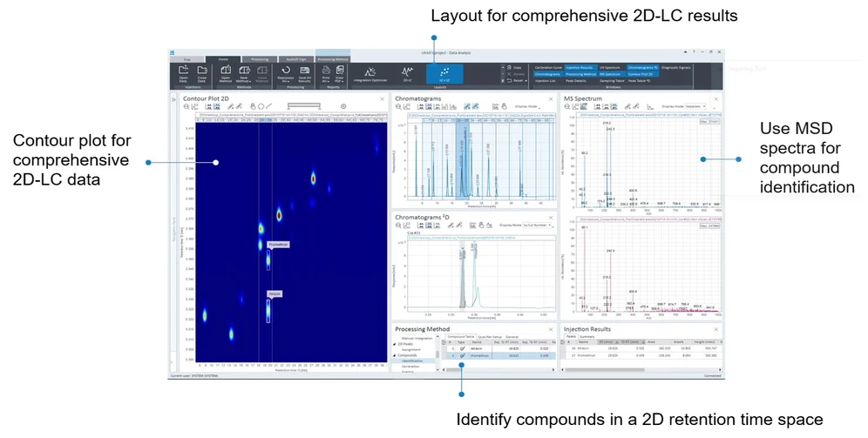Image resolution: width=868 pixels, height=438 pixels.
Task: Switch to the Home ribbon tab
Action: (223, 59)
